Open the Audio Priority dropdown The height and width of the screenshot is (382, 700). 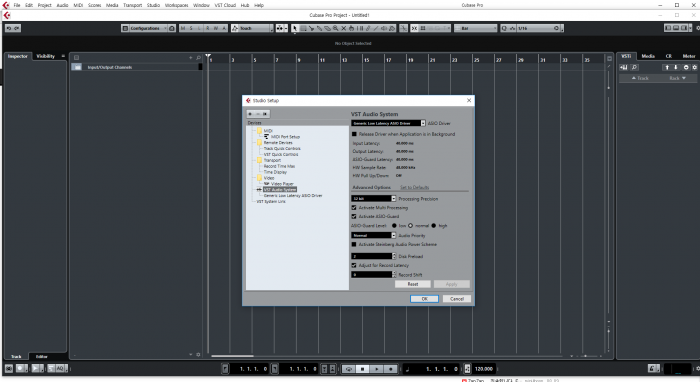tap(374, 235)
